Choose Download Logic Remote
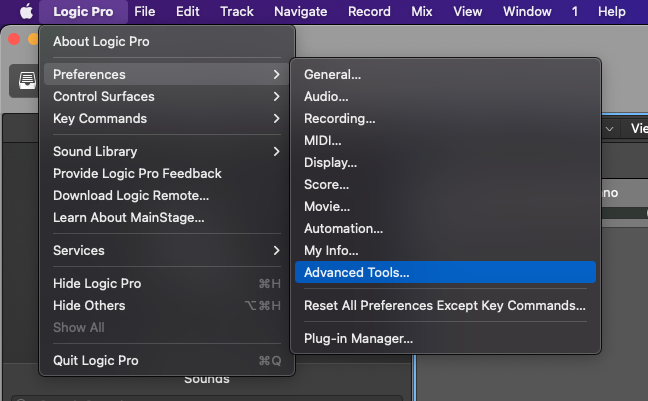The height and width of the screenshot is (401, 648). click(167, 196)
